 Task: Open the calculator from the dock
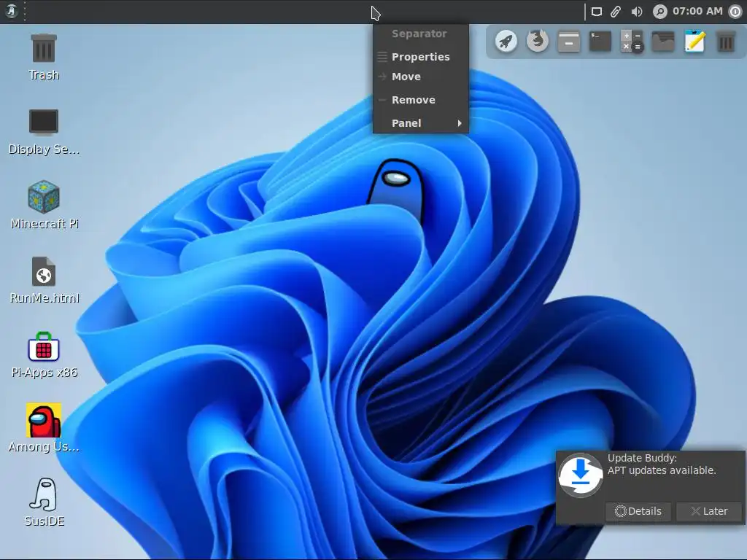pyautogui.click(x=632, y=42)
